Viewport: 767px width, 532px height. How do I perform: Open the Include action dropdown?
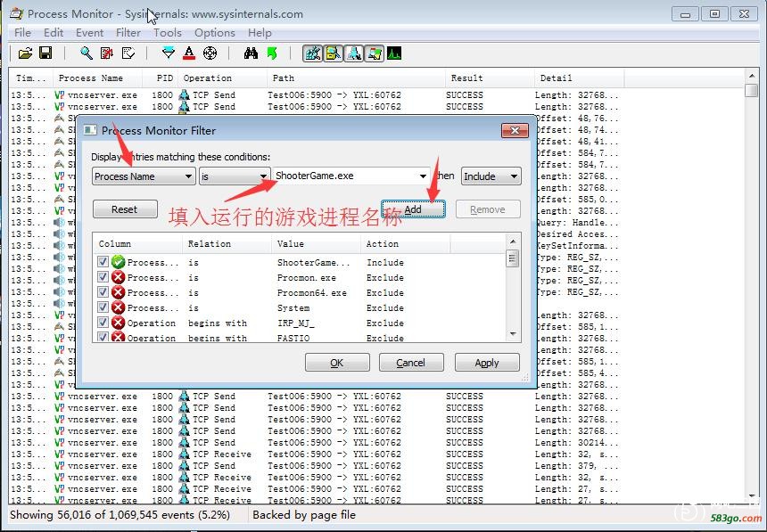pyautogui.click(x=491, y=176)
